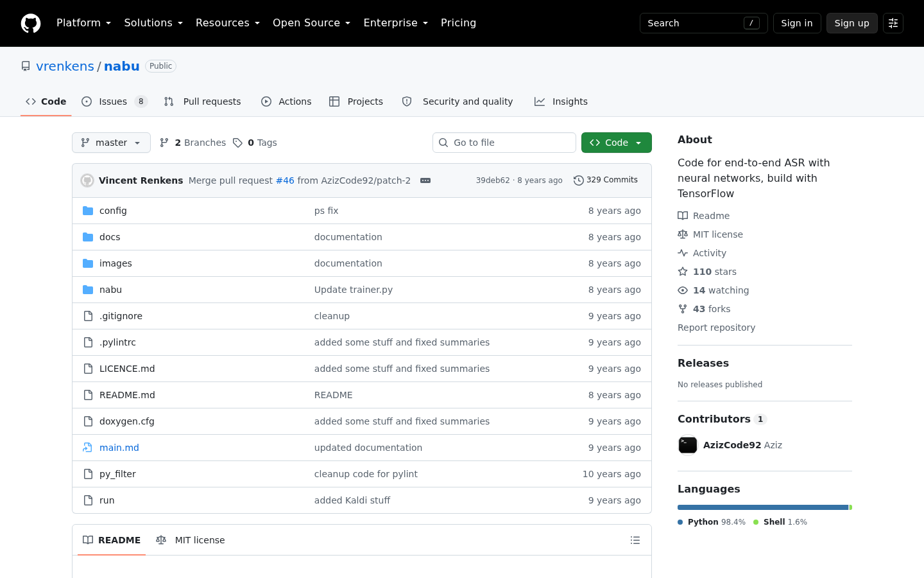Expand the Solutions menu
924x578 pixels.
153,23
